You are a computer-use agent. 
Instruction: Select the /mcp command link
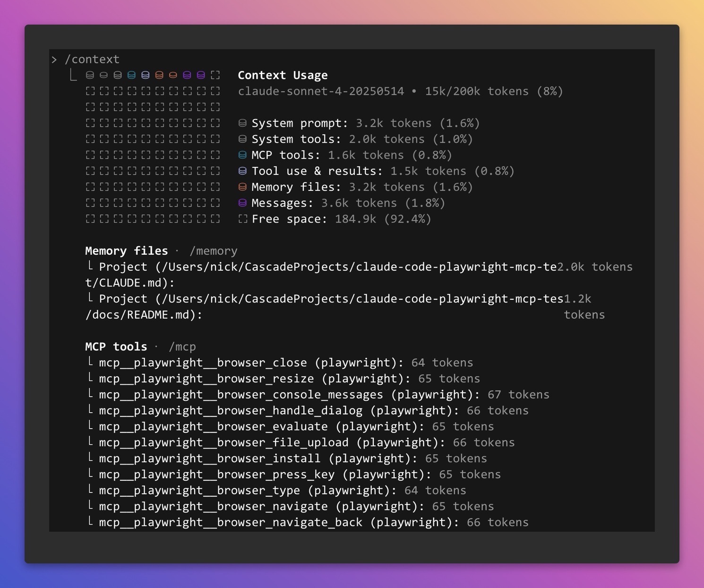(x=182, y=347)
